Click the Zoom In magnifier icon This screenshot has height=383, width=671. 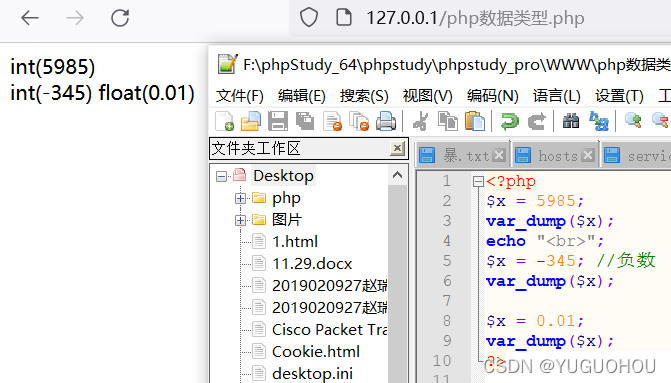[633, 121]
